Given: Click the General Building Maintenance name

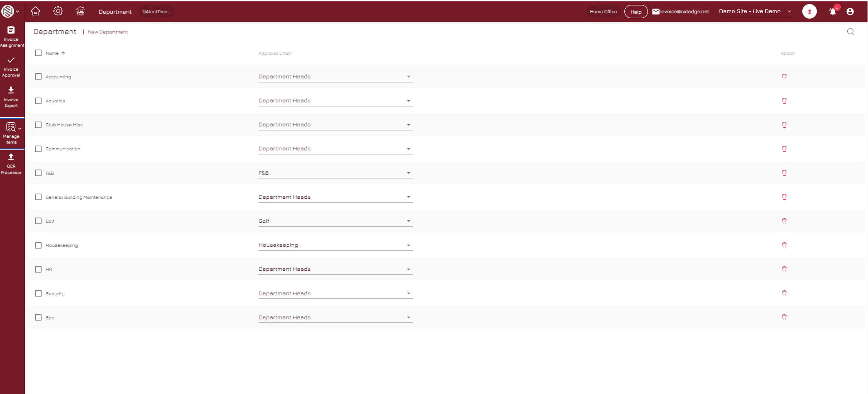Looking at the screenshot, I should click(x=79, y=197).
